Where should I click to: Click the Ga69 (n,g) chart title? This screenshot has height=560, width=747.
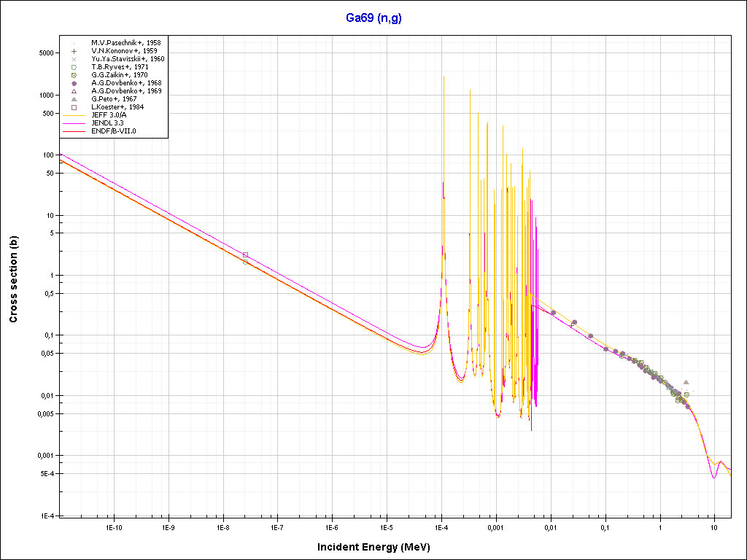point(373,18)
